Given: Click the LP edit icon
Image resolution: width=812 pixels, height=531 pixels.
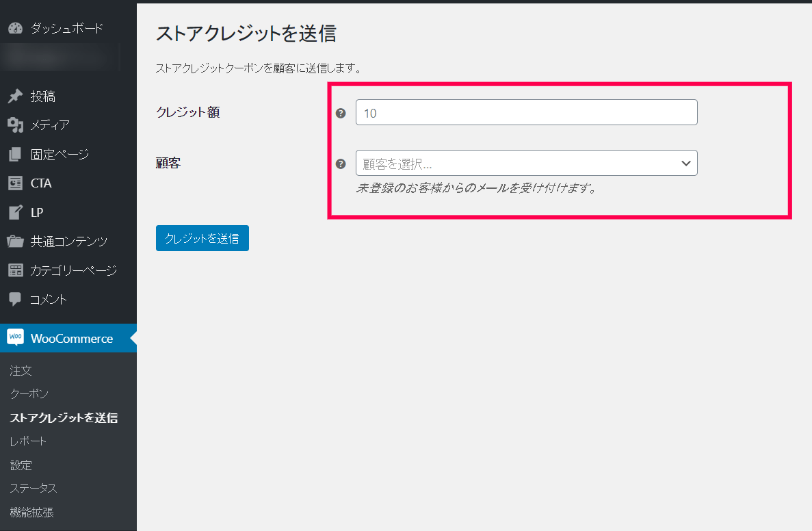Looking at the screenshot, I should point(15,212).
